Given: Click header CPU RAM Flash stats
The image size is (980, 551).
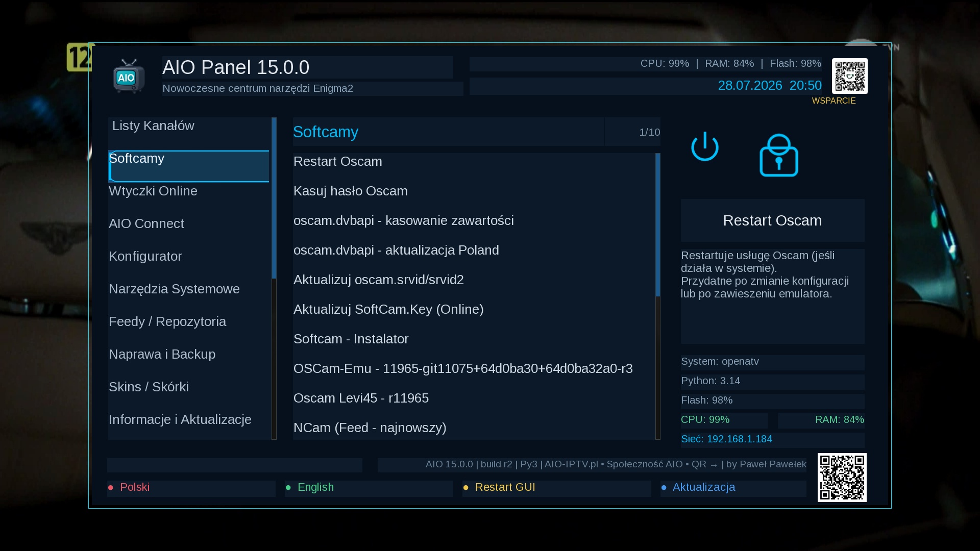Looking at the screenshot, I should [731, 64].
